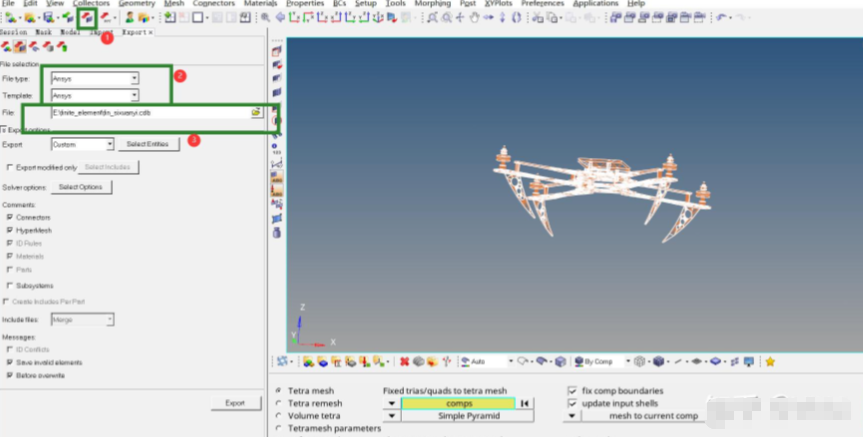Click the yellow star favorites icon
Screen dimensions: 863x437
tap(770, 361)
